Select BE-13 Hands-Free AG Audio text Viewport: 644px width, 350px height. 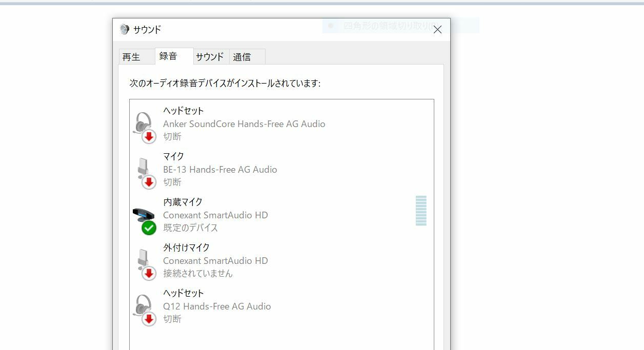click(x=220, y=169)
